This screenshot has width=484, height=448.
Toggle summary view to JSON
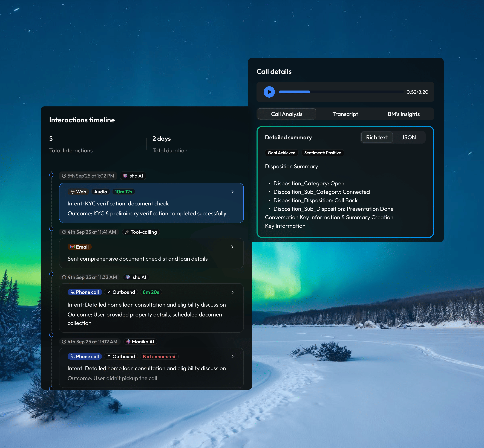tap(408, 137)
